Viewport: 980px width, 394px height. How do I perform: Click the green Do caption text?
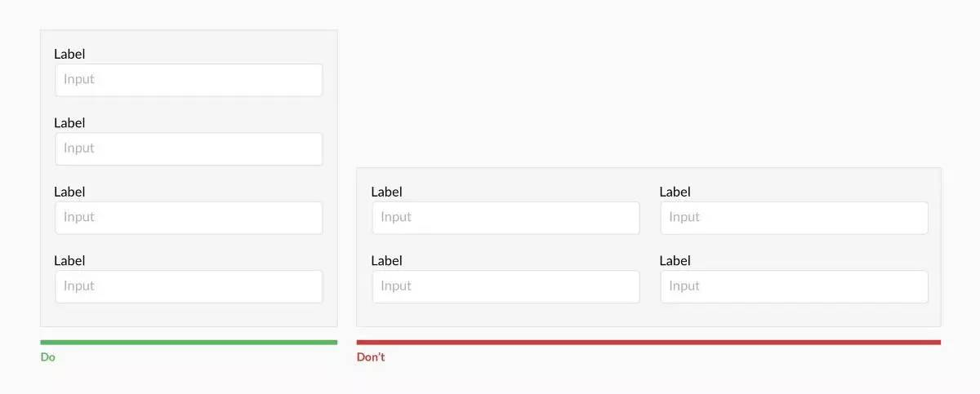[48, 357]
